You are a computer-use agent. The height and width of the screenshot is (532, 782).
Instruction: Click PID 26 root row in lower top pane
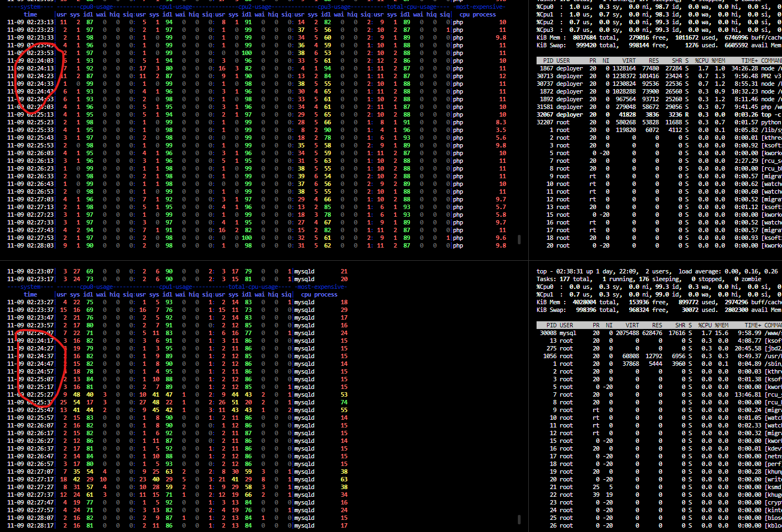point(659,525)
